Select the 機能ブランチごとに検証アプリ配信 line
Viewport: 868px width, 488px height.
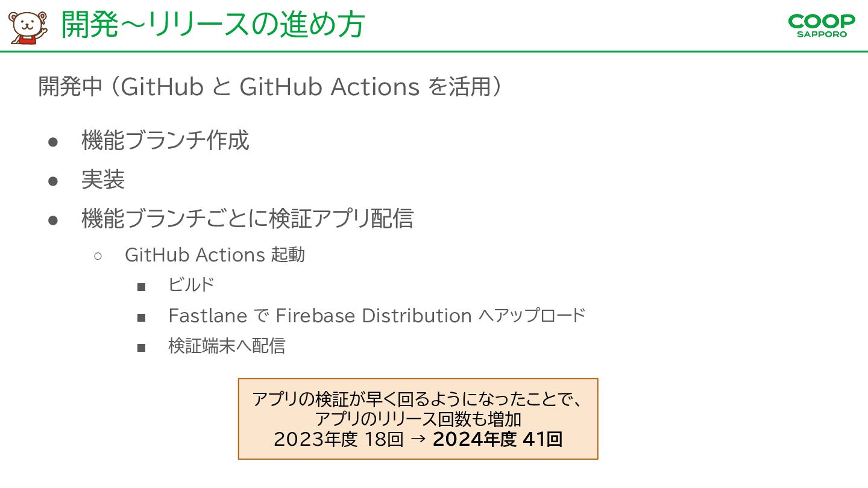(248, 219)
